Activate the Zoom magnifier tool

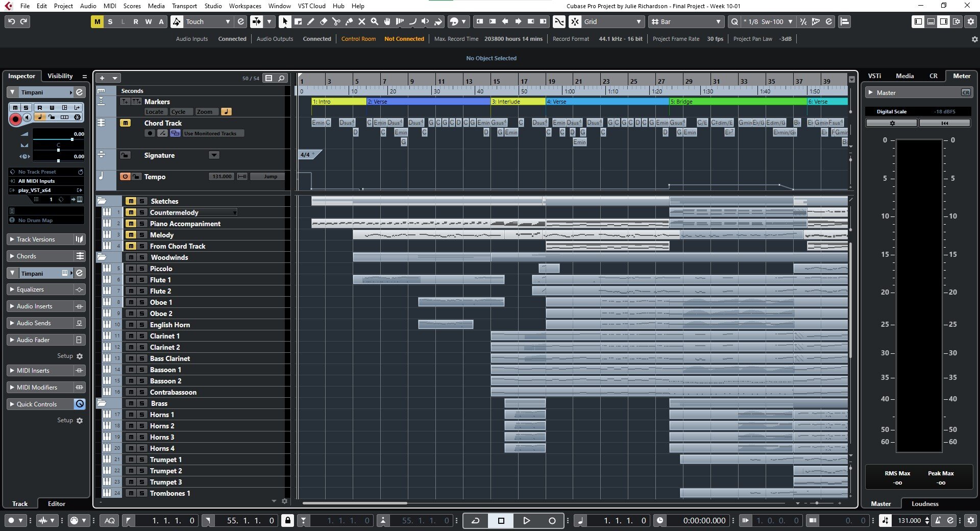click(374, 21)
